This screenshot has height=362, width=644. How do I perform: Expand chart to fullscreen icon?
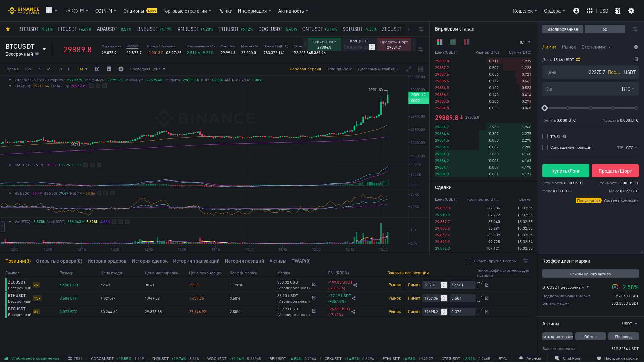pos(409,69)
